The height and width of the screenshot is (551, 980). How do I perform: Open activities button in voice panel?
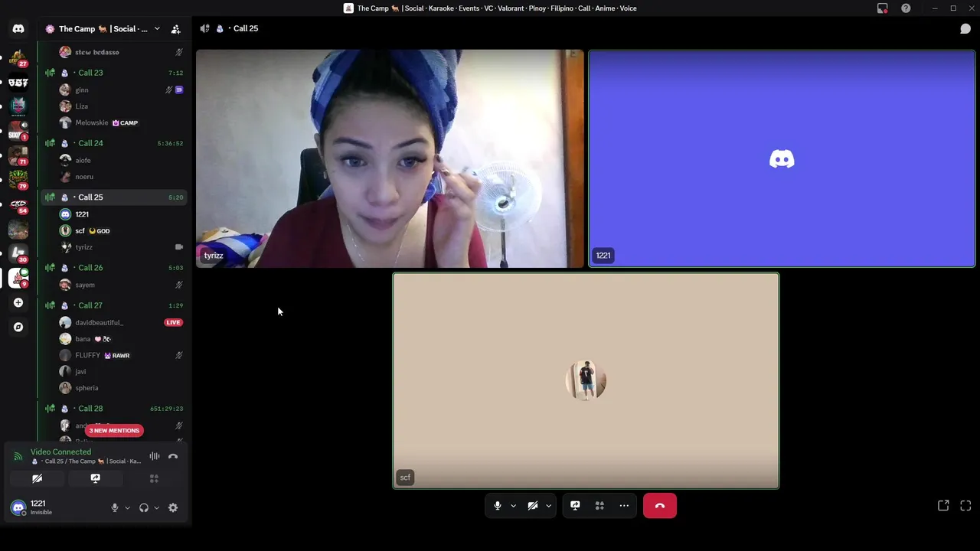tap(154, 478)
